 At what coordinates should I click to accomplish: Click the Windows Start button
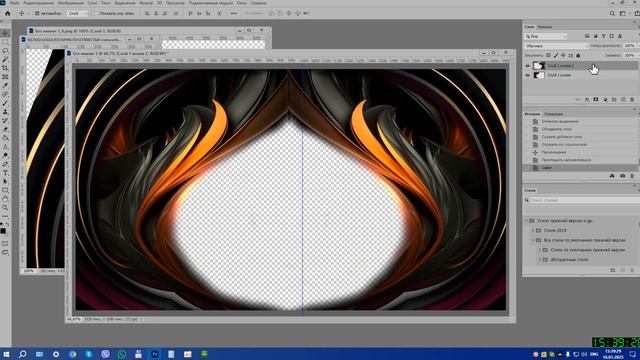pyautogui.click(x=6, y=354)
